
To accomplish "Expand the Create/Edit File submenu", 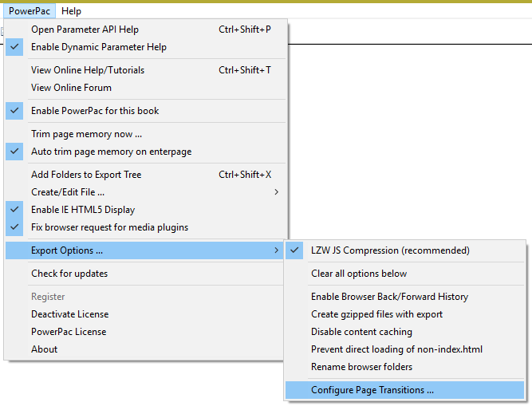I will point(145,192).
